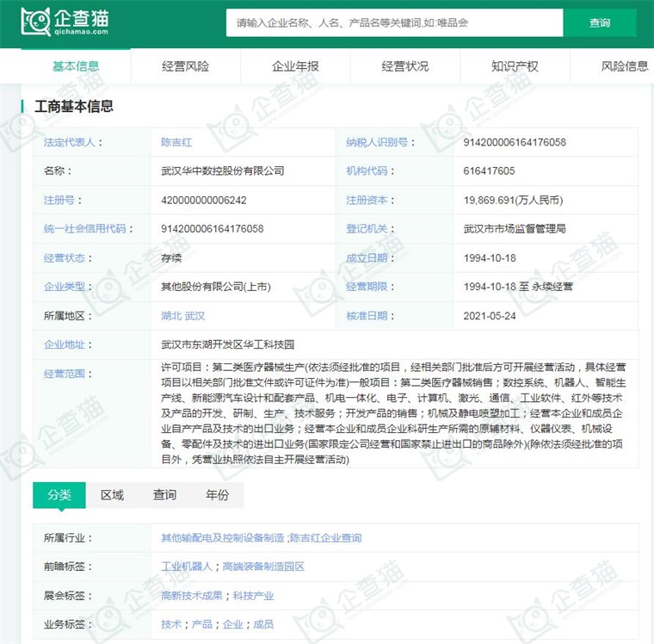Select the 分类 tab
The height and width of the screenshot is (644, 654).
point(59,495)
